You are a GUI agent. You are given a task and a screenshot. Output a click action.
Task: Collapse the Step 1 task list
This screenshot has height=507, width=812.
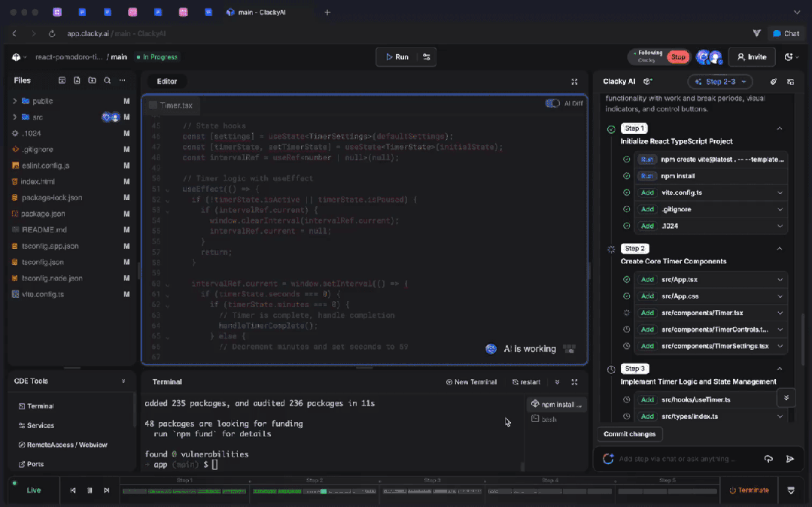point(780,128)
